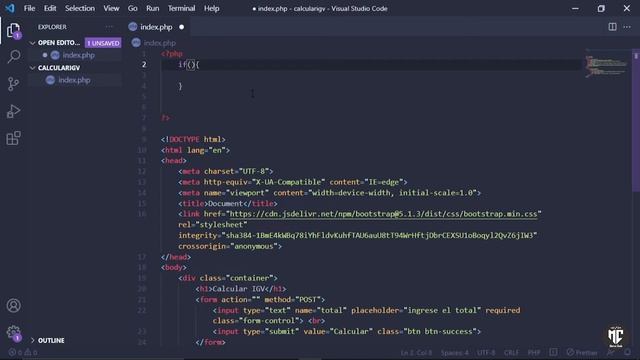The width and height of the screenshot is (640, 360).
Task: Click the notifications bell in status bar
Action: pyautogui.click(x=628, y=352)
